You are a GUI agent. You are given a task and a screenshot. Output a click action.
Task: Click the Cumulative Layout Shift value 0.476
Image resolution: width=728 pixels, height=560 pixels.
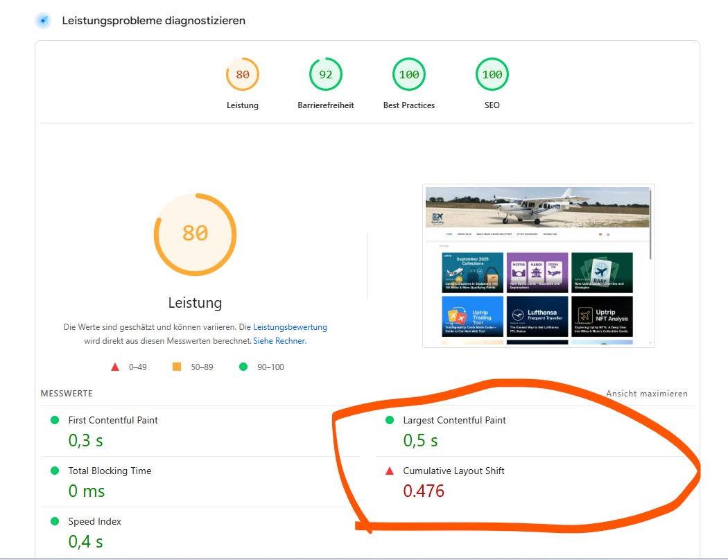[424, 491]
